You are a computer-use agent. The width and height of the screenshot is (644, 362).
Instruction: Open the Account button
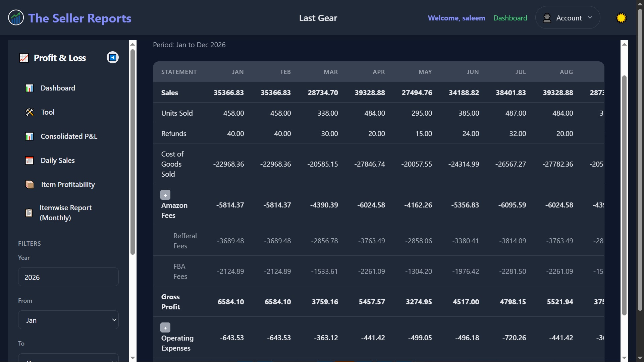point(568,17)
